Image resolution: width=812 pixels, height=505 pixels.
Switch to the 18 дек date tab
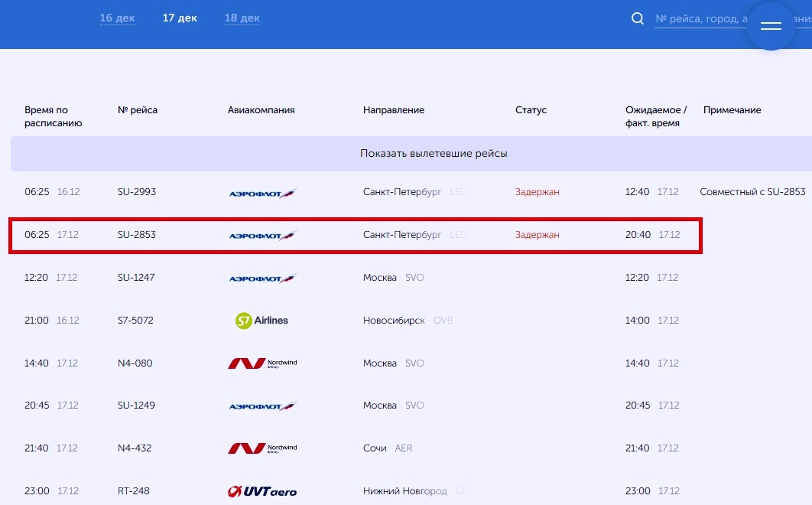click(x=242, y=18)
